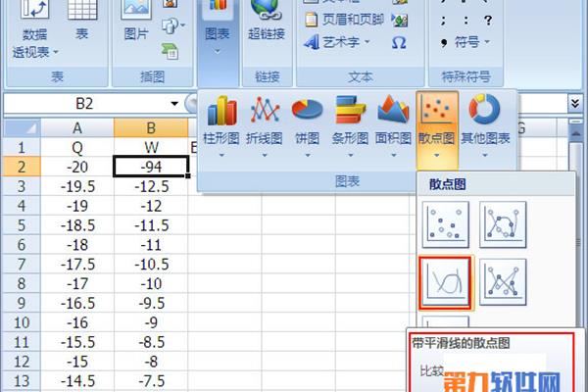Viewport: 588px width, 392px height.
Task: Click cell with value -19.5
Action: (x=77, y=186)
